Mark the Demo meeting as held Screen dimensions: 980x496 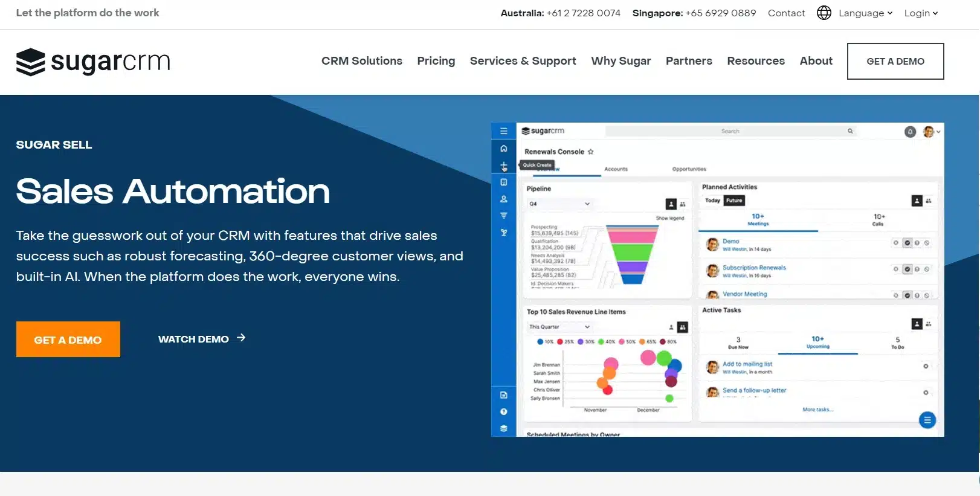pos(907,243)
